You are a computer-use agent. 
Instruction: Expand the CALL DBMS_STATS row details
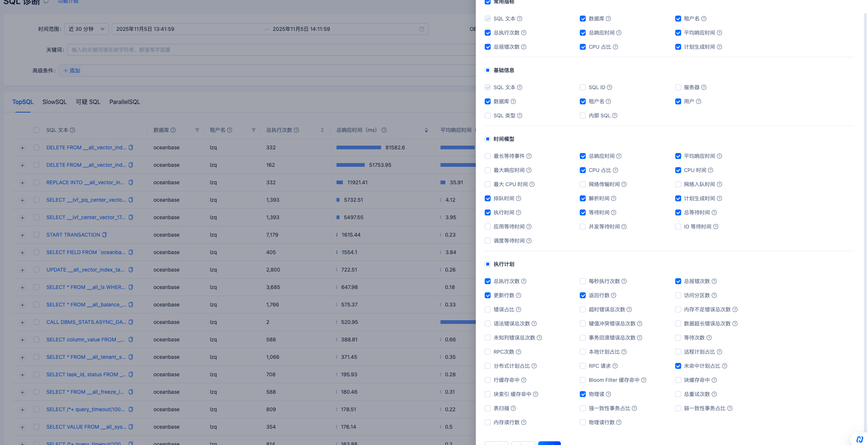(x=22, y=322)
